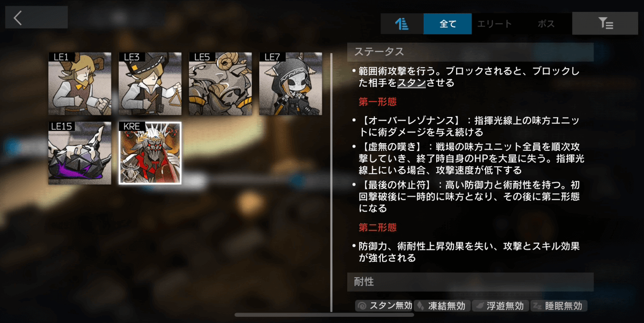The image size is (644, 323).
Task: Open the underlined スタン keyword link
Action: coord(412,83)
